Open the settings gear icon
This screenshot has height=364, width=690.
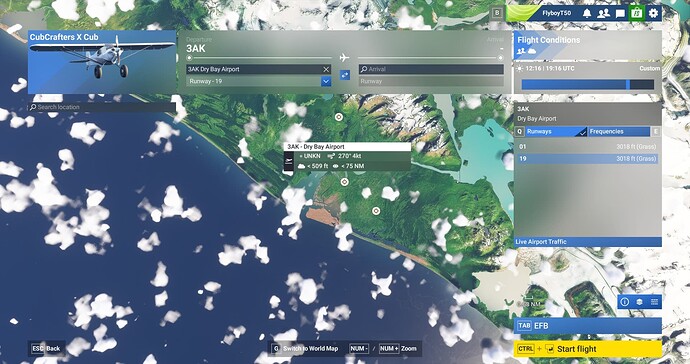pyautogui.click(x=653, y=13)
